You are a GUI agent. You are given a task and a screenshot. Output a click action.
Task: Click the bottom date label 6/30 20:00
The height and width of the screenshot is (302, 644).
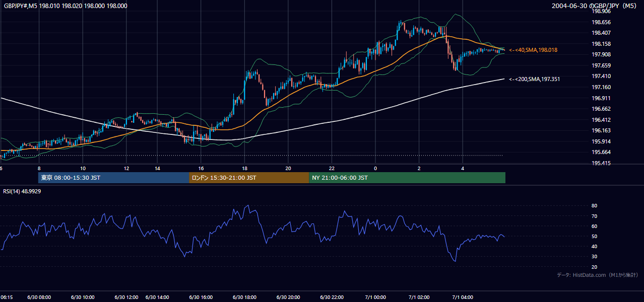point(288,297)
